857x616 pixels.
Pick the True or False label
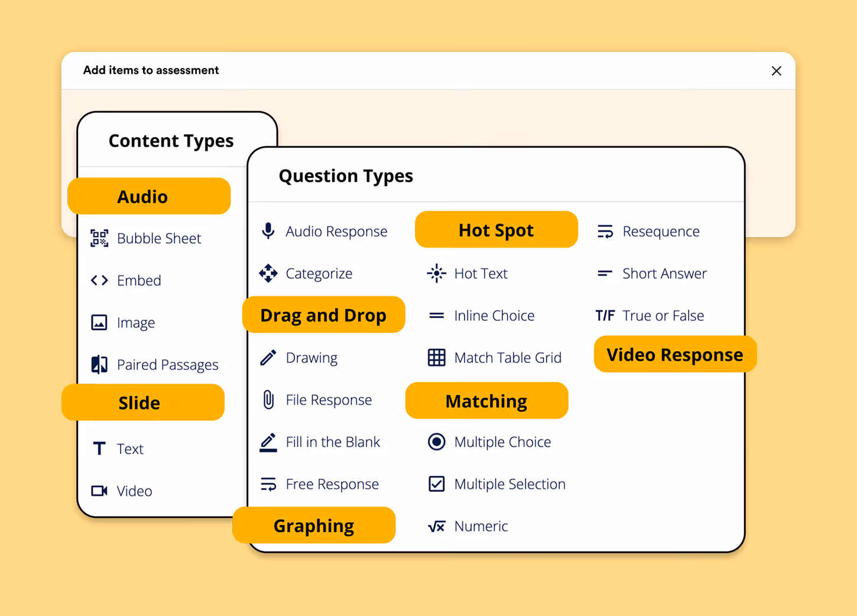663,316
